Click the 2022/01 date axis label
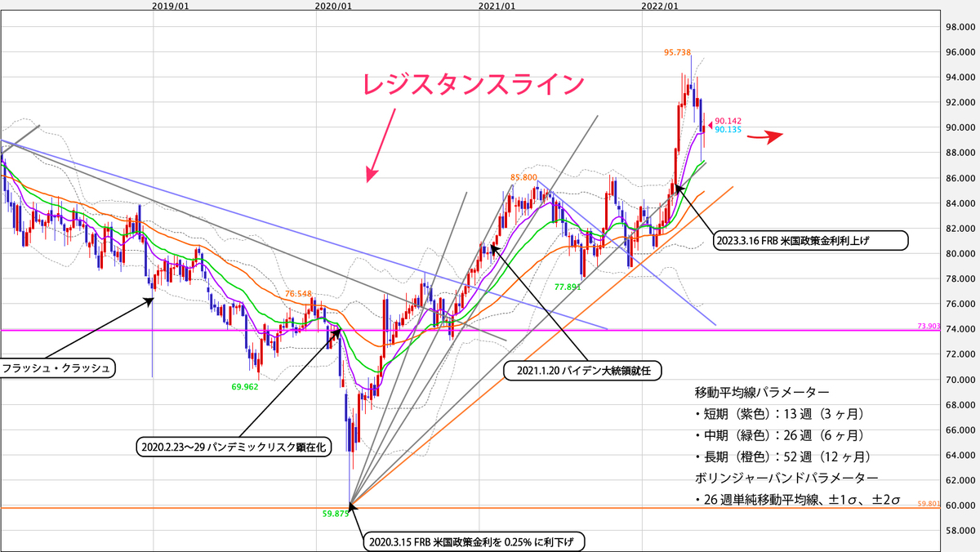The height and width of the screenshot is (552, 980). pyautogui.click(x=660, y=7)
